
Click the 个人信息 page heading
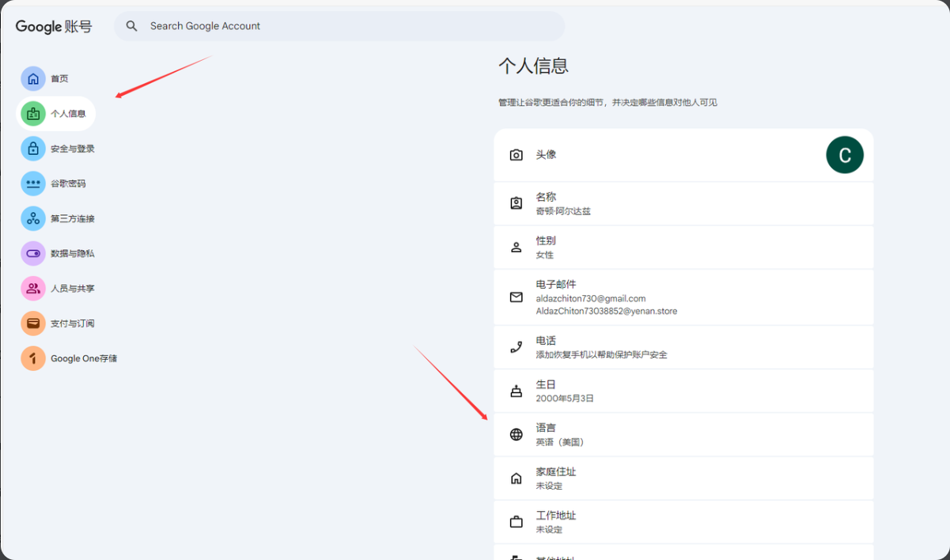coord(534,66)
